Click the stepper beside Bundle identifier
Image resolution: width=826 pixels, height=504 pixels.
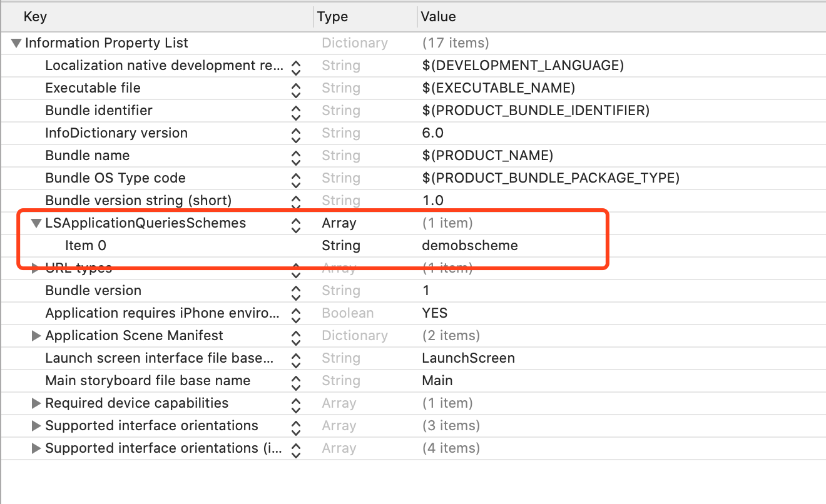(296, 111)
